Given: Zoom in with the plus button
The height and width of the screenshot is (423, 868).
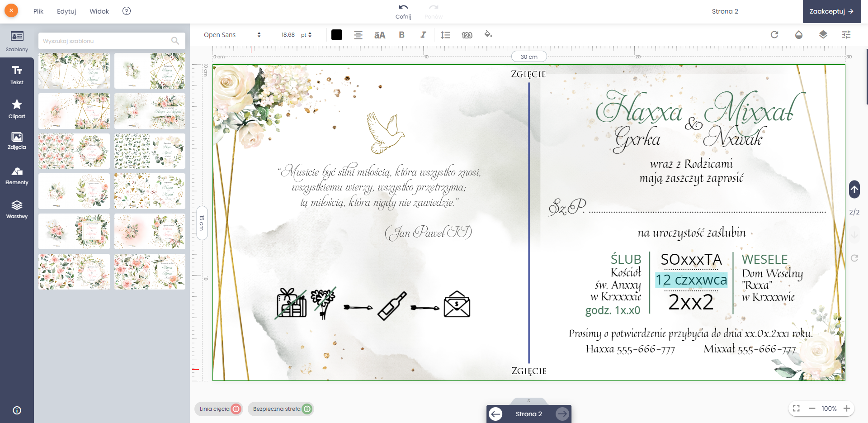Looking at the screenshot, I should click(847, 409).
